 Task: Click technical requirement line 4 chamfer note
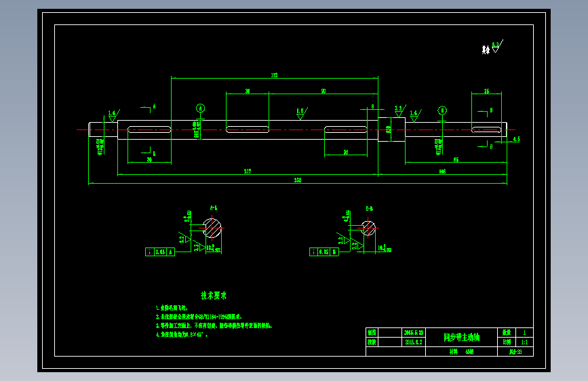182,334
